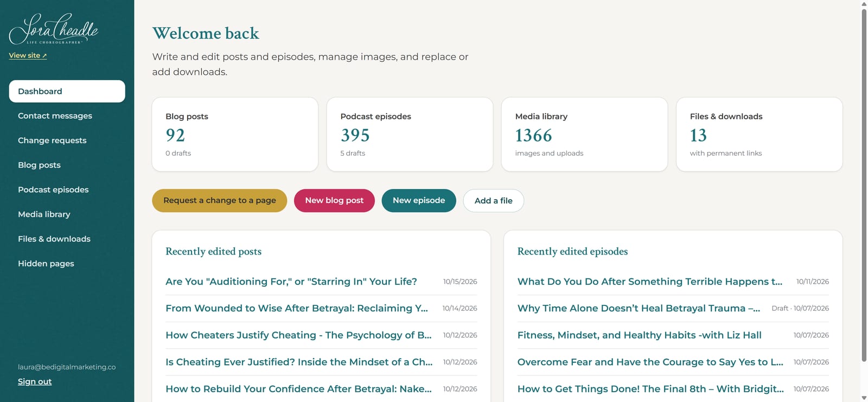Click the 10/15/2026 date in posts
Viewport: 868px width, 402px height.
pos(460,282)
